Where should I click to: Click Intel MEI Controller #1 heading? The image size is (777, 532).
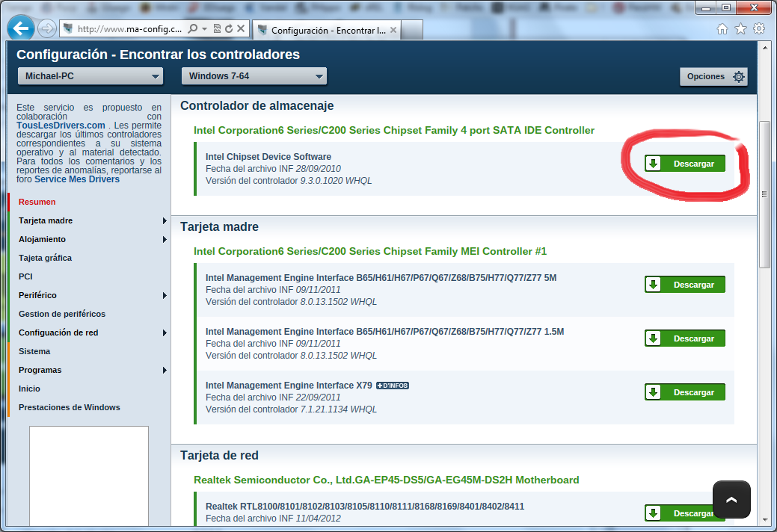[370, 251]
